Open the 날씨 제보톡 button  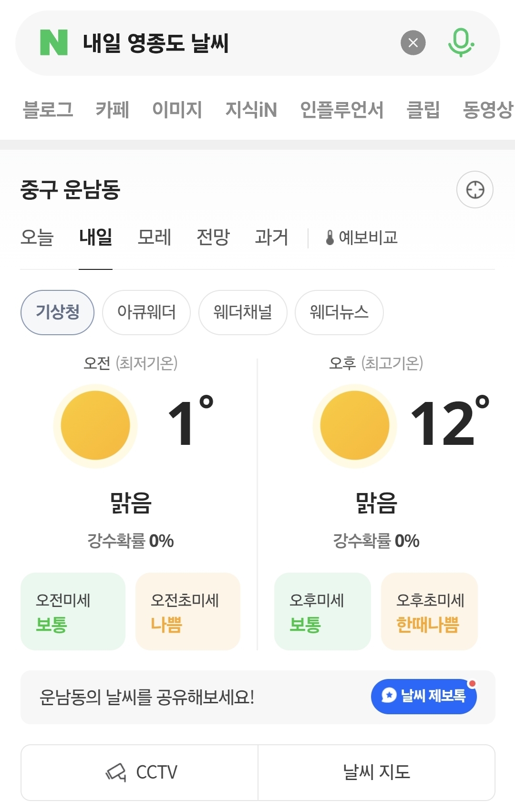pyautogui.click(x=423, y=696)
